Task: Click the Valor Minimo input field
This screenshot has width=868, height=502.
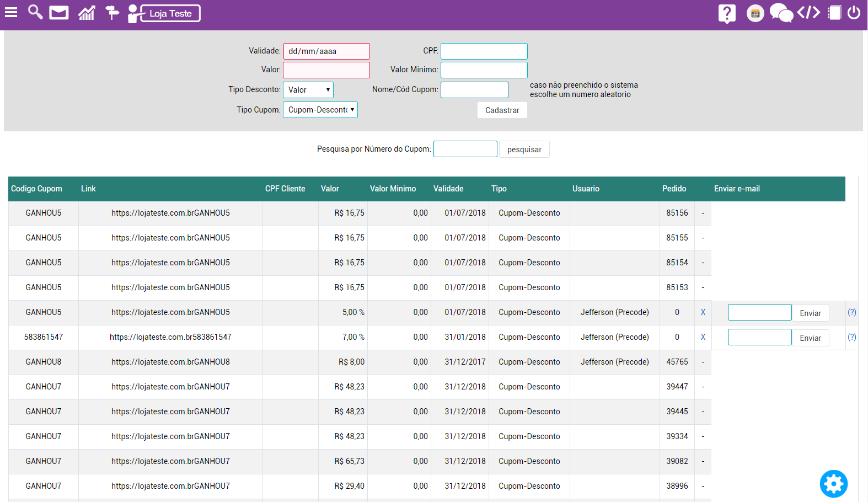Action: tap(484, 70)
